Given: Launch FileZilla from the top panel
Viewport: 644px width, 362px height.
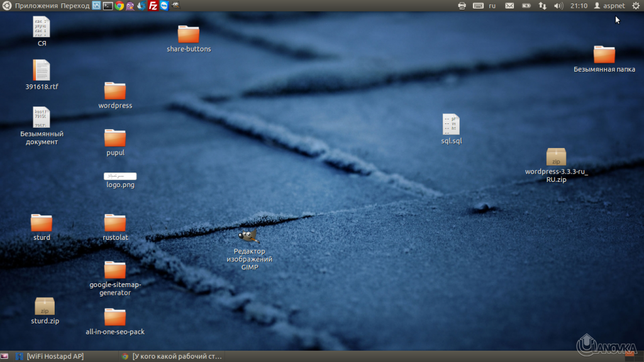Looking at the screenshot, I should point(153,6).
